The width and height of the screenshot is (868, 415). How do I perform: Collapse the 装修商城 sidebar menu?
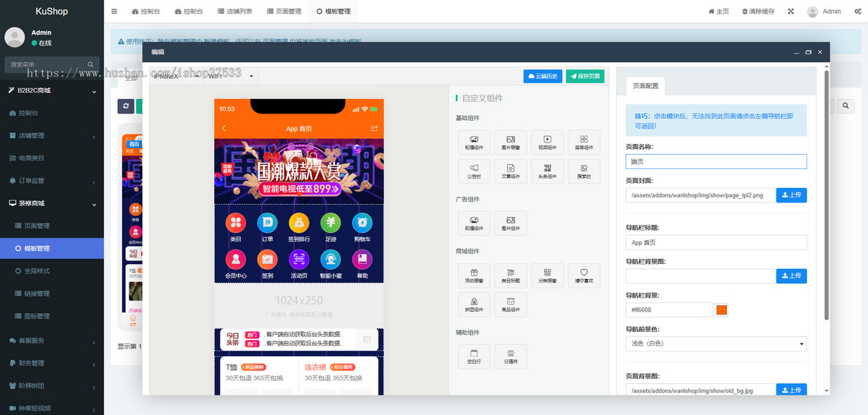point(52,203)
